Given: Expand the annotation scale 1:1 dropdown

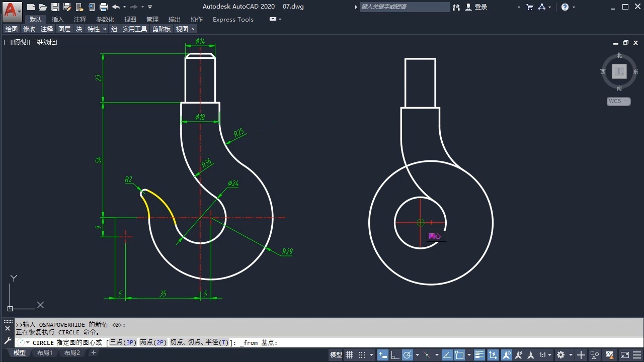Looking at the screenshot, I should 545,354.
